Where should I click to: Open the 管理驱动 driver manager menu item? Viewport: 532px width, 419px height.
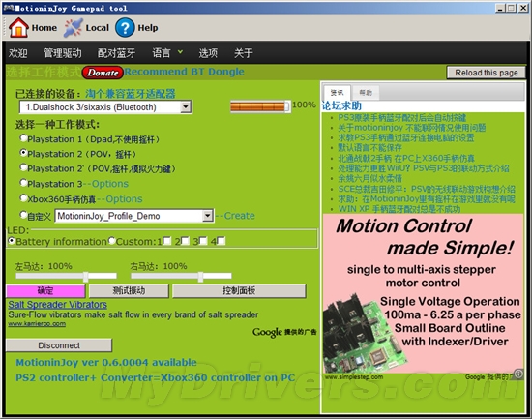(x=63, y=52)
